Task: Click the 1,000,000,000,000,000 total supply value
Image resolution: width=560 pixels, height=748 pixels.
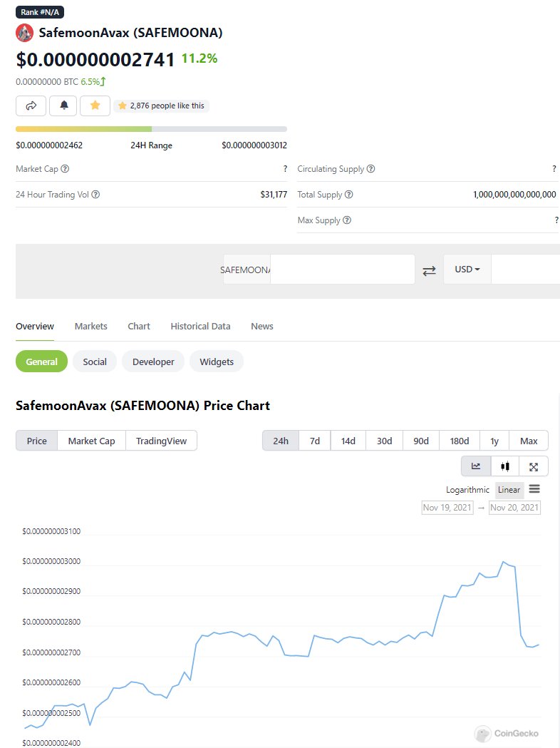Action: [x=514, y=195]
